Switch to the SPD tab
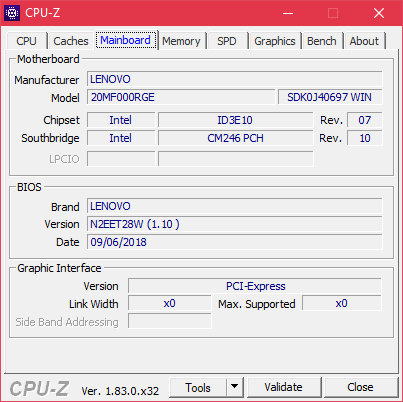403x402 pixels. pyautogui.click(x=227, y=41)
